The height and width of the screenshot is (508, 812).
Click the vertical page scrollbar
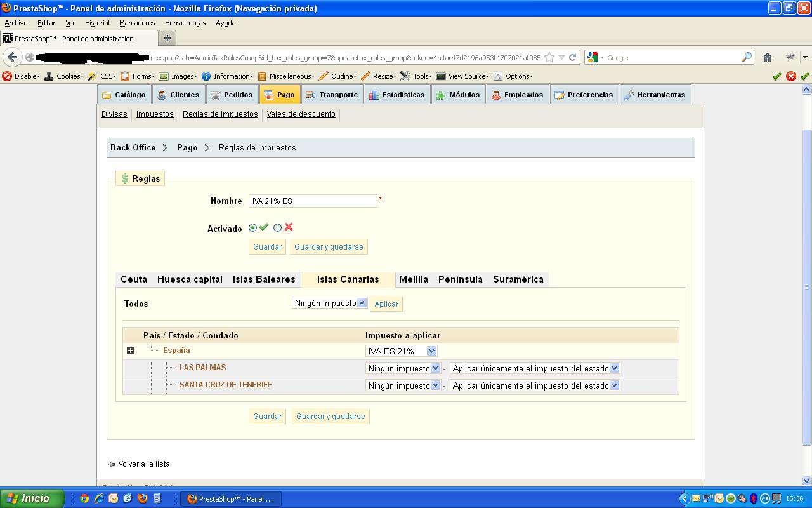(x=807, y=286)
